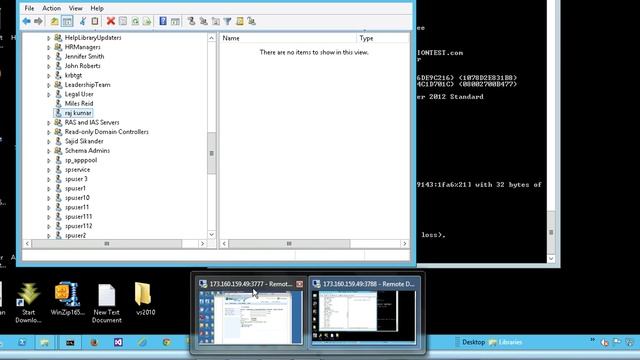
Task: Open the Action menu
Action: pos(51,8)
